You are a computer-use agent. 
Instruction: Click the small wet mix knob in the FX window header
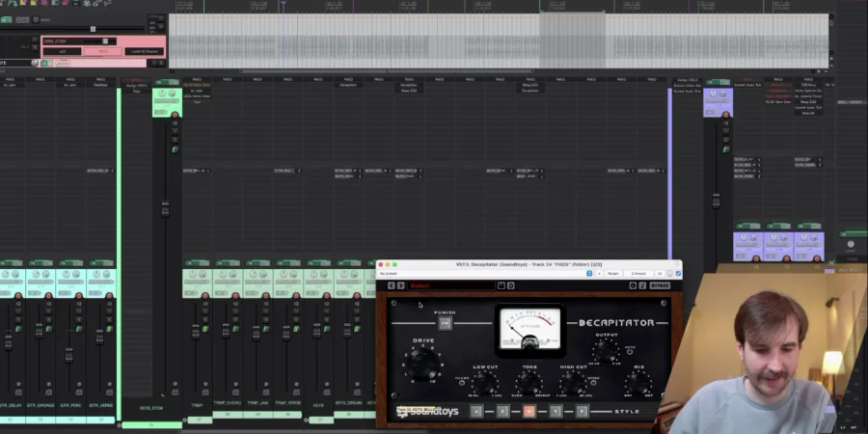669,274
